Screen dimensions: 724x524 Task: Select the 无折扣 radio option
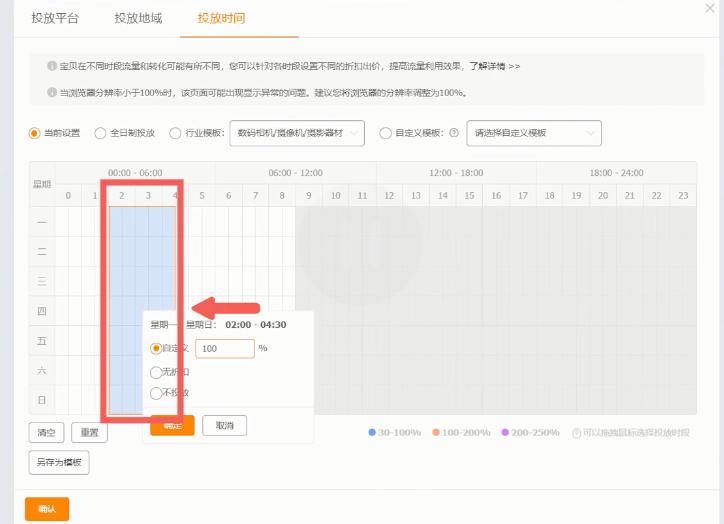[156, 372]
